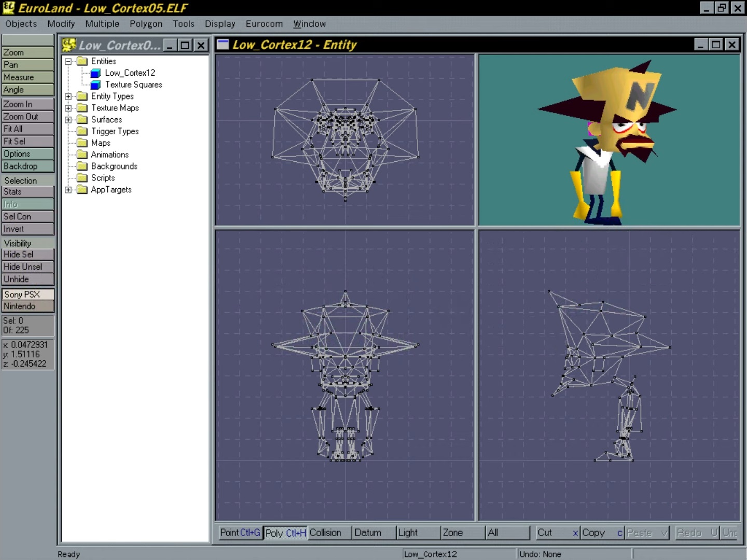Click the EuroLand app icon in title bar

click(x=9, y=7)
